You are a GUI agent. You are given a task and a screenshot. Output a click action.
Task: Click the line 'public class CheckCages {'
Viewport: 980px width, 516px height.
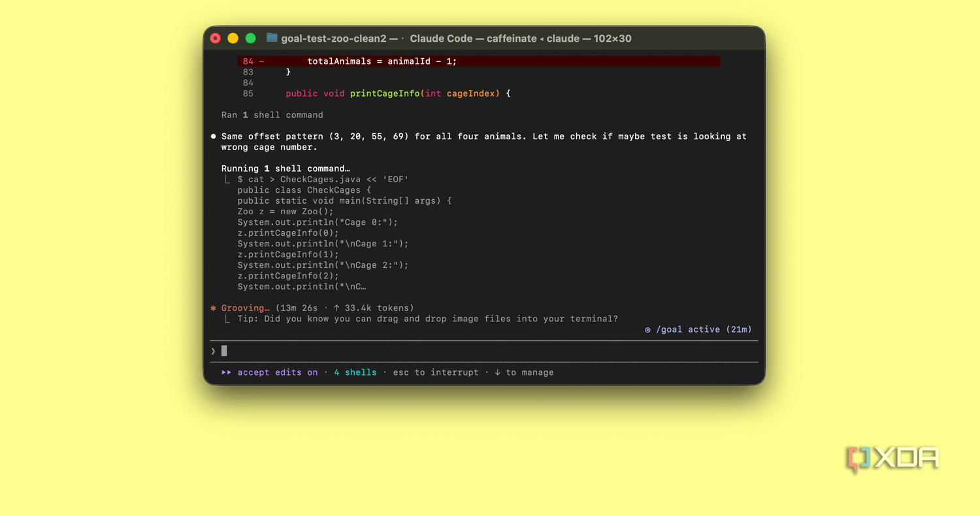[304, 190]
